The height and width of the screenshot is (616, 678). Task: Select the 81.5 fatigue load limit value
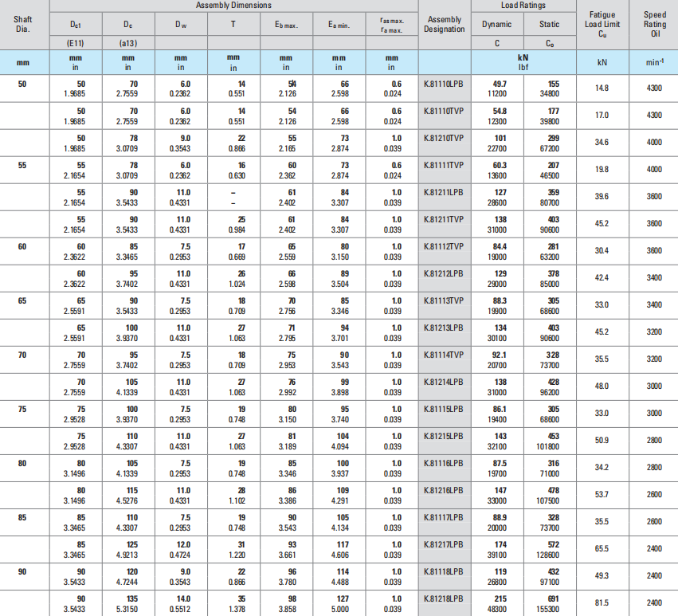602,603
